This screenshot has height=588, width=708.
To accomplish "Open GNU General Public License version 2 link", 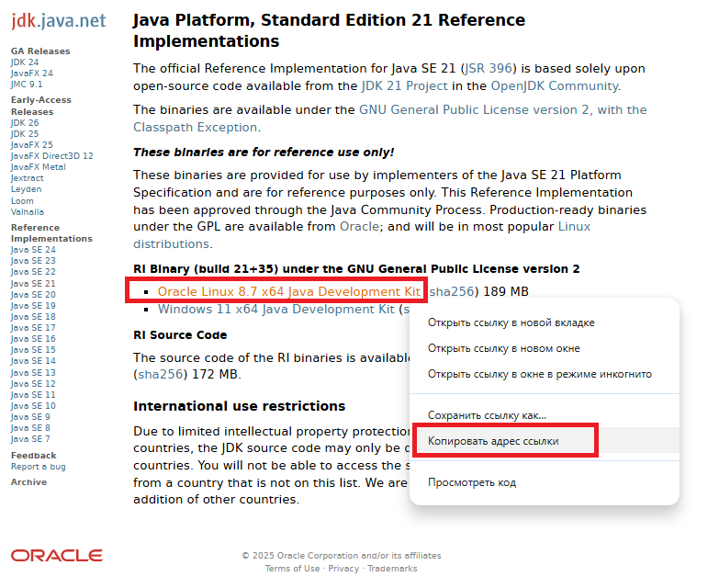I will pyautogui.click(x=390, y=119).
